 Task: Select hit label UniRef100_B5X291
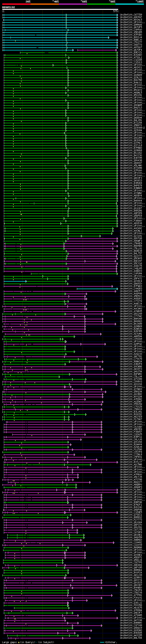131,95
